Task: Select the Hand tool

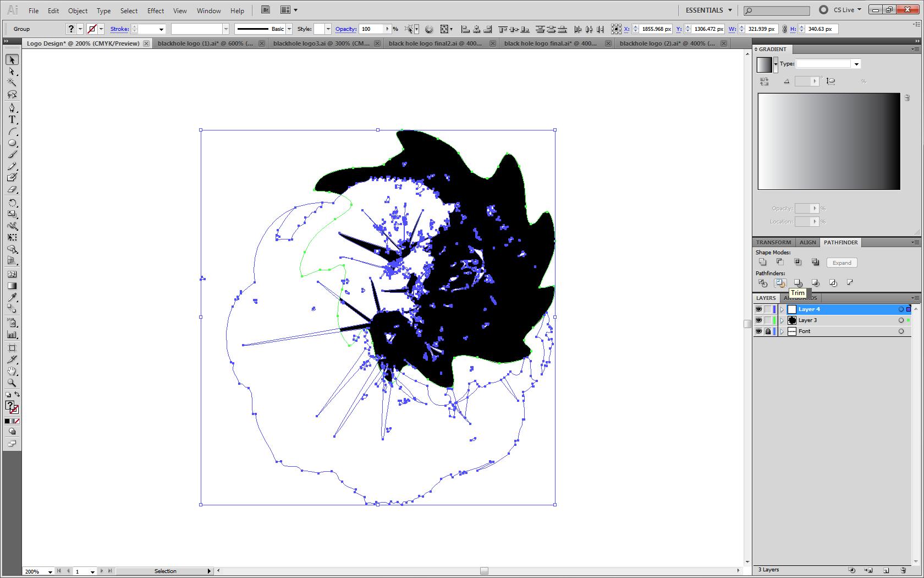Action: 12,371
